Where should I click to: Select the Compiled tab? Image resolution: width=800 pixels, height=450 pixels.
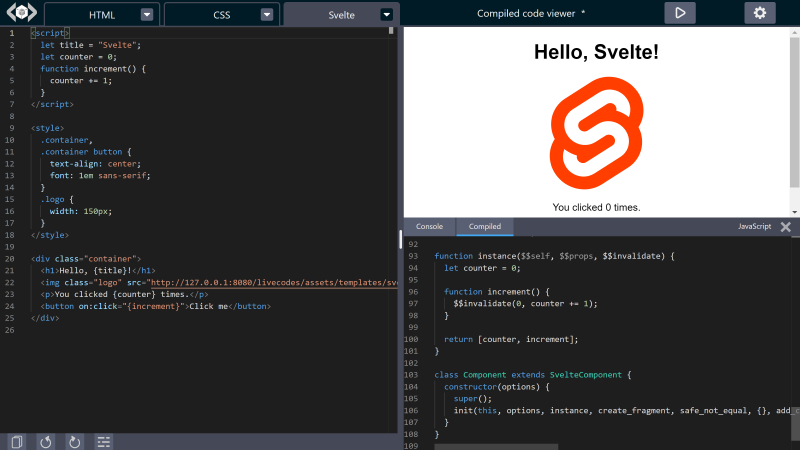(485, 227)
